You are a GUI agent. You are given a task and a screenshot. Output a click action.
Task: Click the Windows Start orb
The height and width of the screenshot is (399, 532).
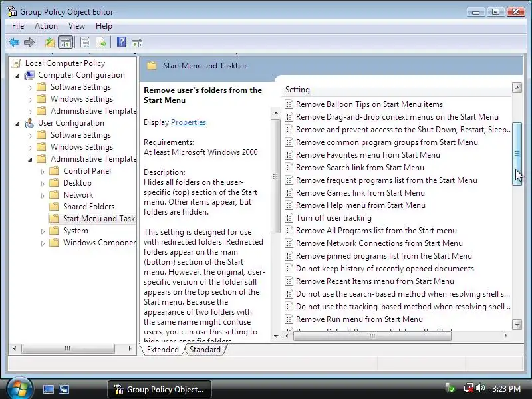(x=19, y=388)
